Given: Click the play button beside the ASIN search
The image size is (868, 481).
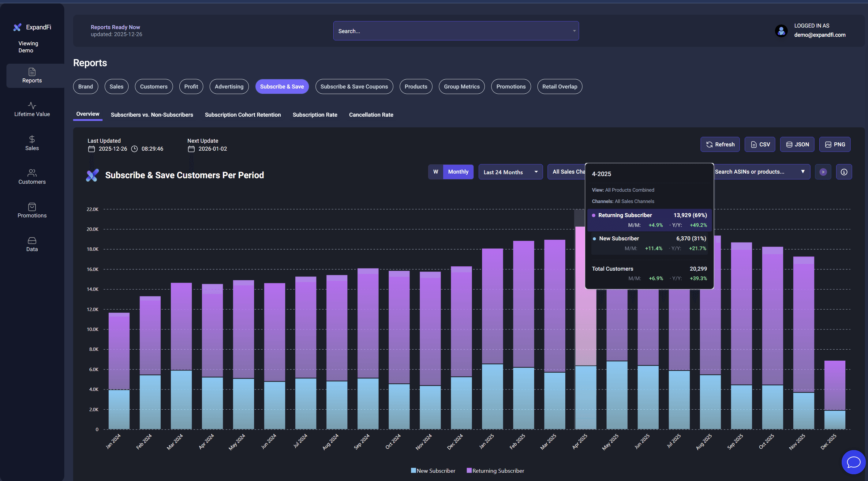Looking at the screenshot, I should pos(823,171).
